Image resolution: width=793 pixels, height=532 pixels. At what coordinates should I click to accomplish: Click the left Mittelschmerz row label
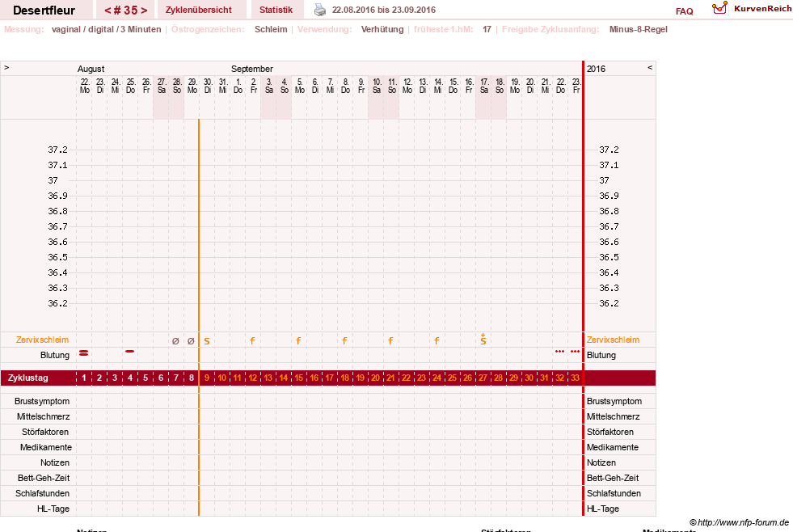(x=44, y=416)
